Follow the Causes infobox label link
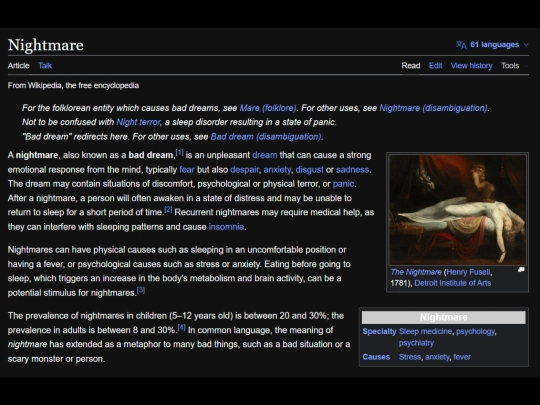 pos(376,357)
